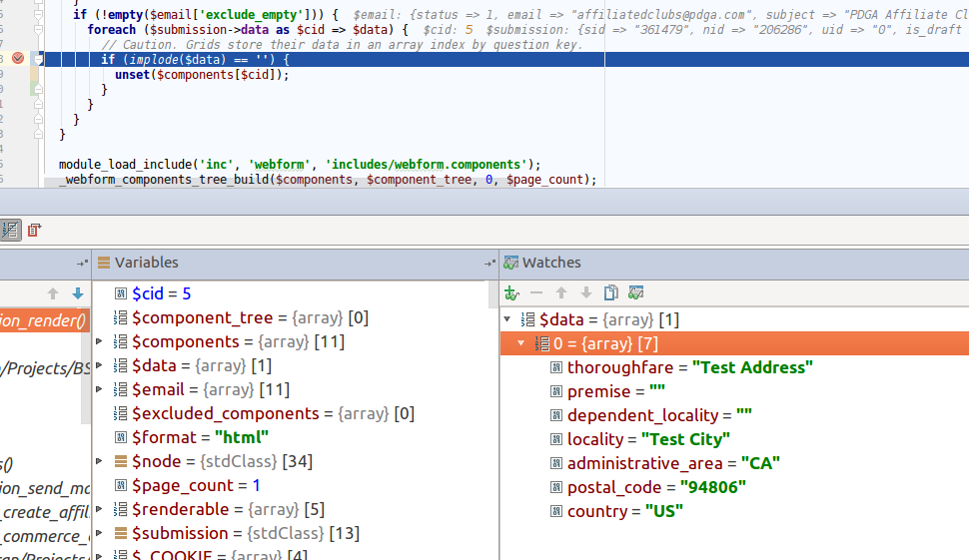The image size is (969, 560).
Task: Collapse the 0 = {array} [7] watch node
Action: [521, 343]
